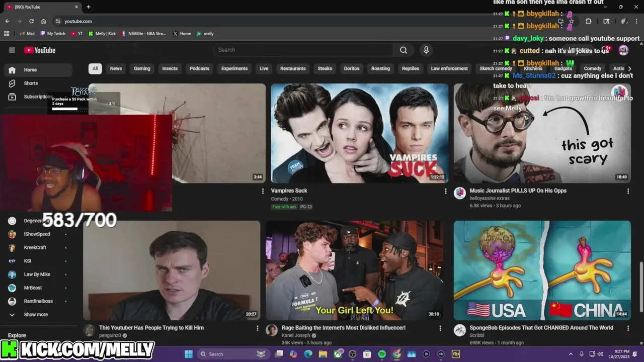Open Spotify from the taskbar
The height and width of the screenshot is (362, 644).
[382, 354]
